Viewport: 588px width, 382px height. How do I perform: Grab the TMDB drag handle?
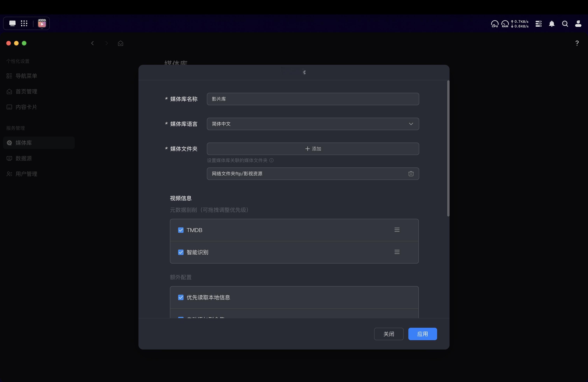point(397,230)
